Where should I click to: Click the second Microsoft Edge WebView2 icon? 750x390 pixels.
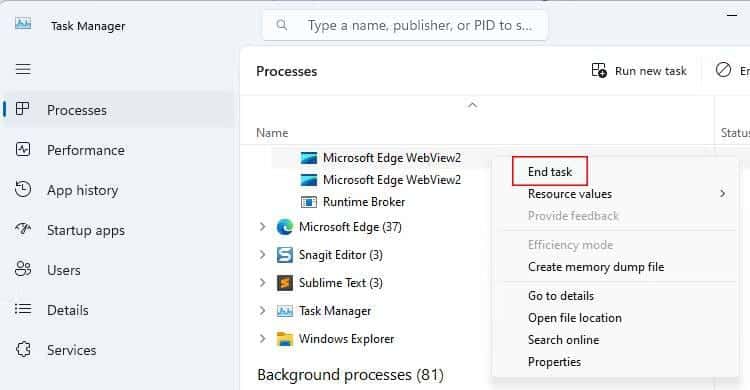pyautogui.click(x=309, y=180)
